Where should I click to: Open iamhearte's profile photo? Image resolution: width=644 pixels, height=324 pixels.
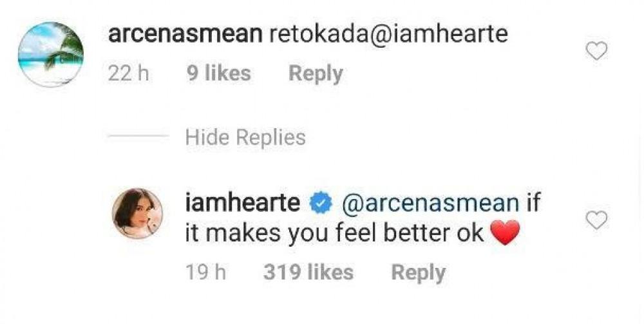tap(138, 213)
